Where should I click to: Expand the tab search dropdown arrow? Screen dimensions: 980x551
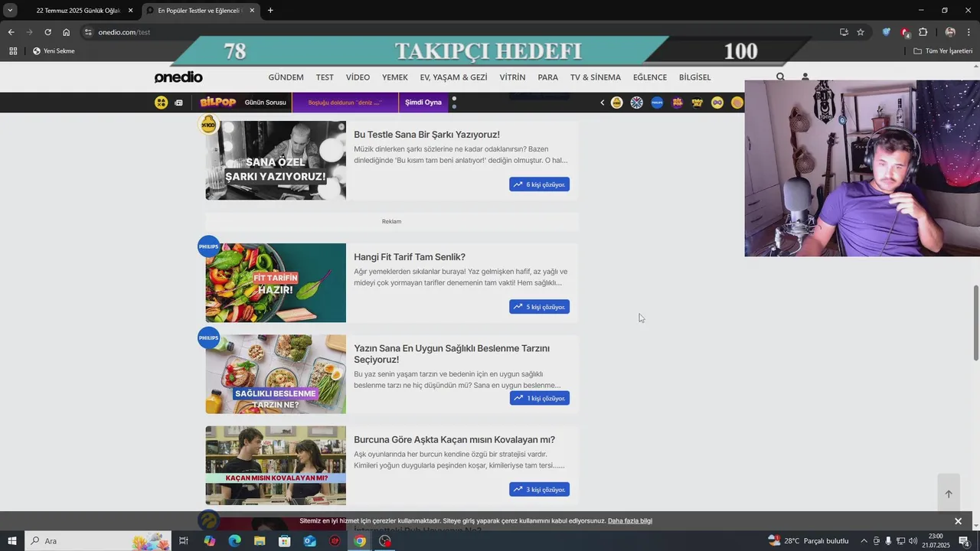click(10, 11)
